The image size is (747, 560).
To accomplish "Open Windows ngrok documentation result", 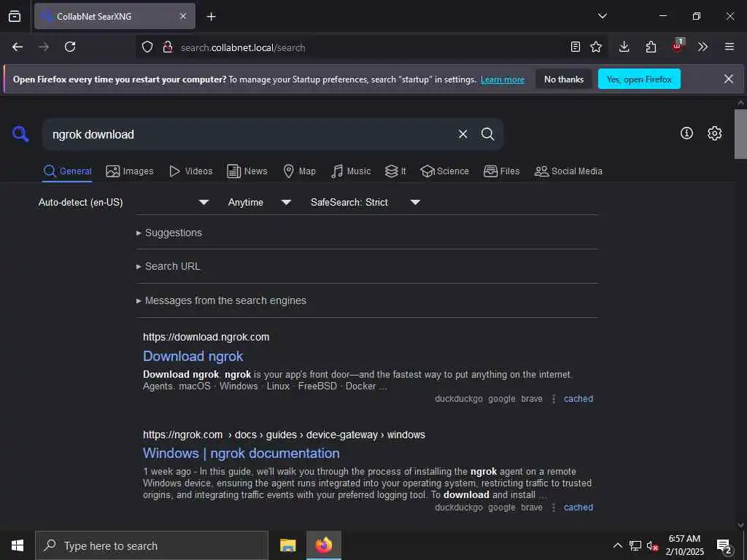I will pos(241,454).
